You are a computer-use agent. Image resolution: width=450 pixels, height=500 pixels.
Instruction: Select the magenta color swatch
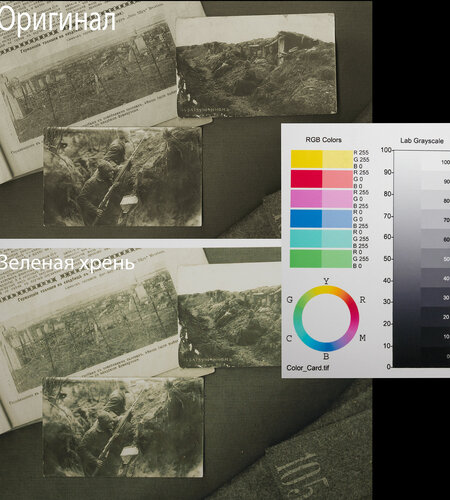point(322,199)
